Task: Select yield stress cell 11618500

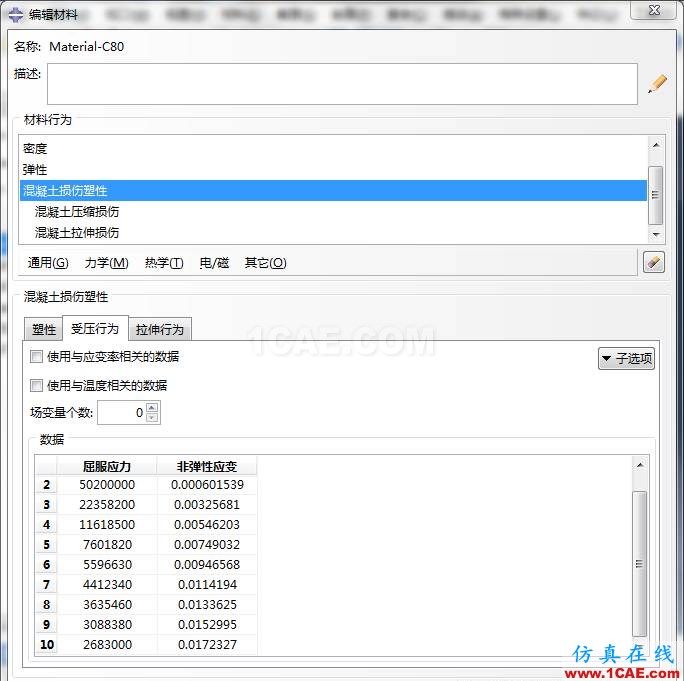Action: point(107,525)
